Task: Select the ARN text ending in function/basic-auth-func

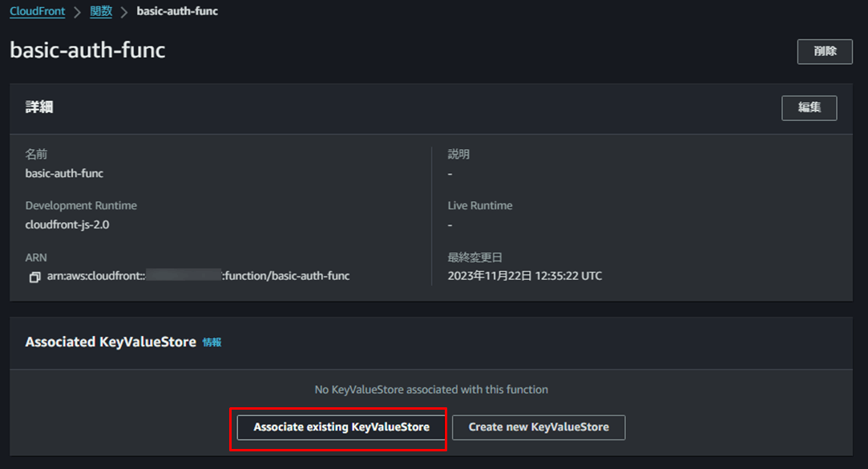Action: coord(198,276)
